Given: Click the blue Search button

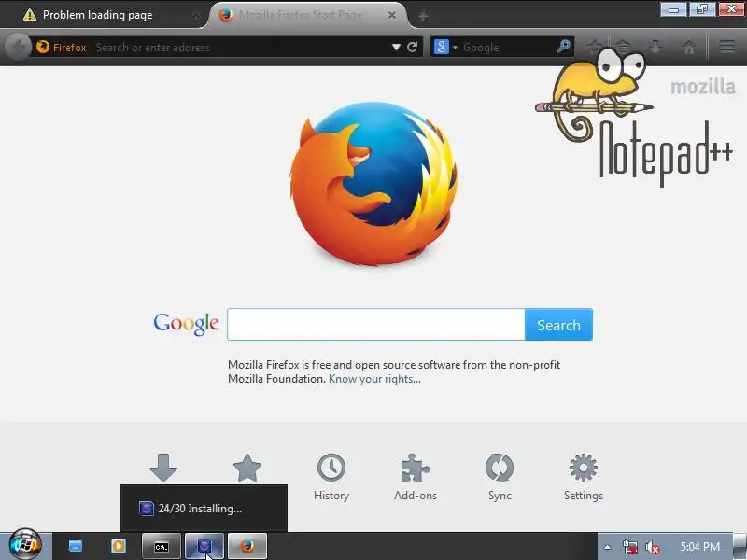Looking at the screenshot, I should tap(558, 324).
